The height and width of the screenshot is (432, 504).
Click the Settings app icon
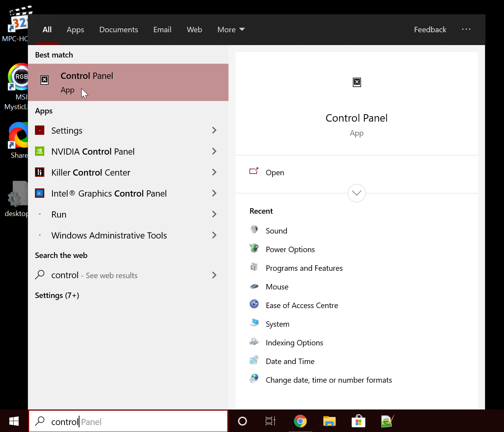40,130
